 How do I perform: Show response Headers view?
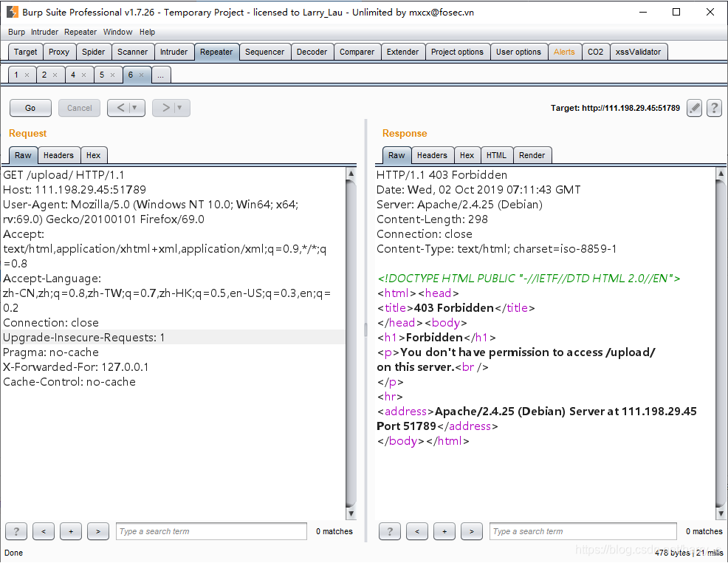coord(432,155)
